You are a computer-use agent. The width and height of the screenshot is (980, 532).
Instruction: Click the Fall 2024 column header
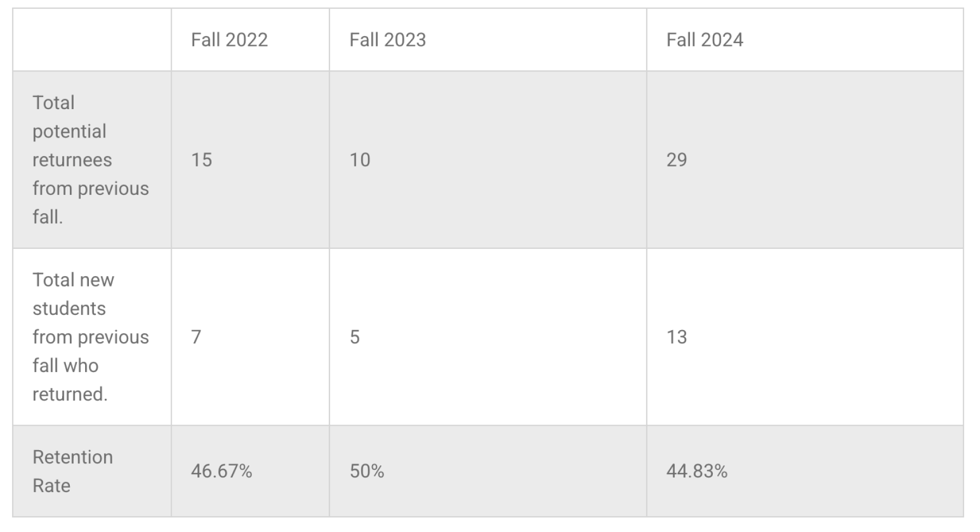tap(705, 40)
